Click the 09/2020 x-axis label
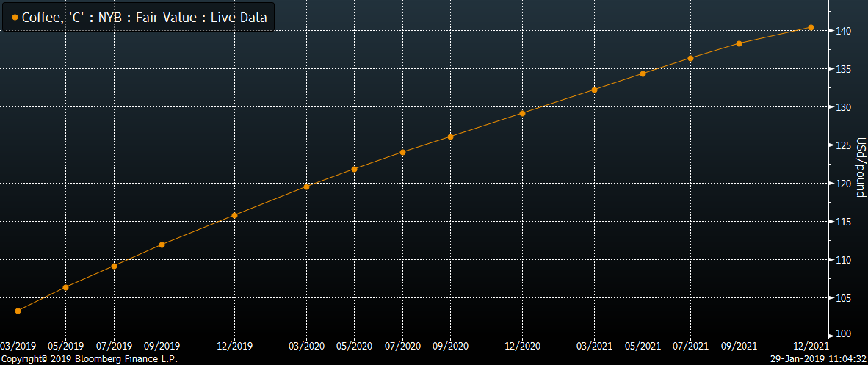This screenshot has height=365, width=868. [x=450, y=346]
